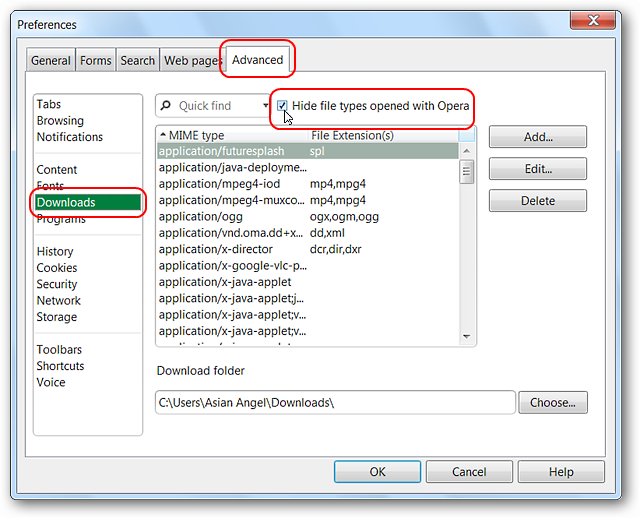Viewport: 640px width, 518px height.
Task: Open the Search tab
Action: (x=138, y=60)
